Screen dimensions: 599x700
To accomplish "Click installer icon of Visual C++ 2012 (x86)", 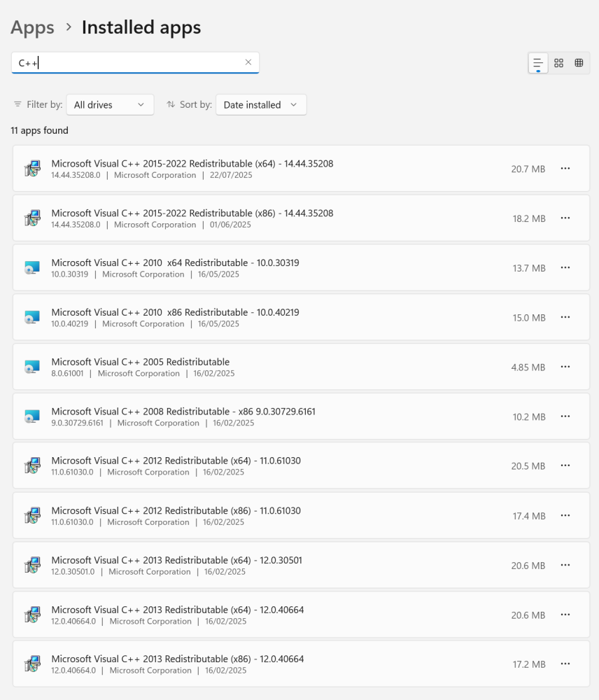I will click(x=33, y=516).
